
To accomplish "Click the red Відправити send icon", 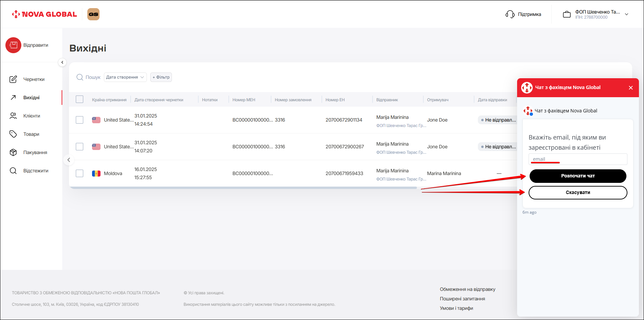I will (13, 45).
